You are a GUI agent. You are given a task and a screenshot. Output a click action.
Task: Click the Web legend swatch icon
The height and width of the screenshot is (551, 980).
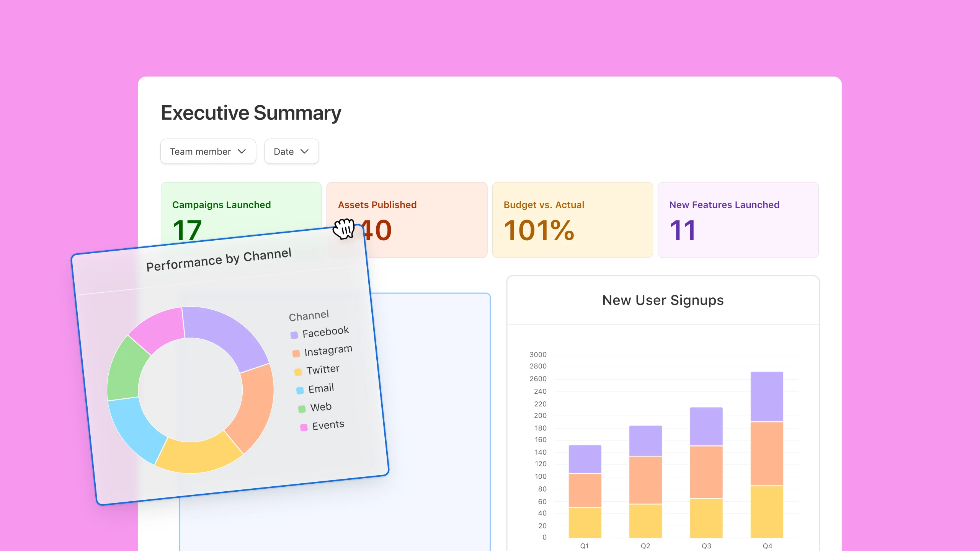(302, 409)
